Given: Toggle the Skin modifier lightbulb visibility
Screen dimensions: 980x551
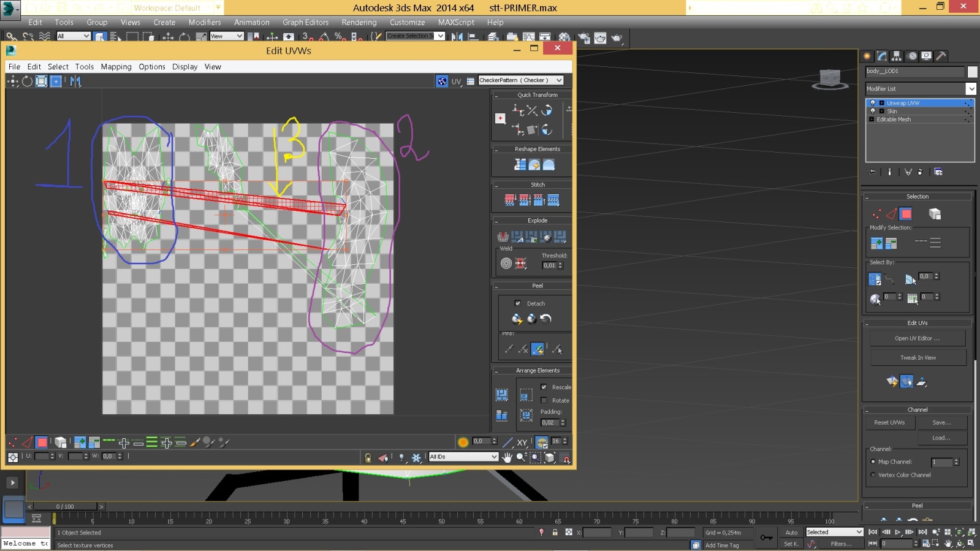Looking at the screenshot, I should (873, 111).
